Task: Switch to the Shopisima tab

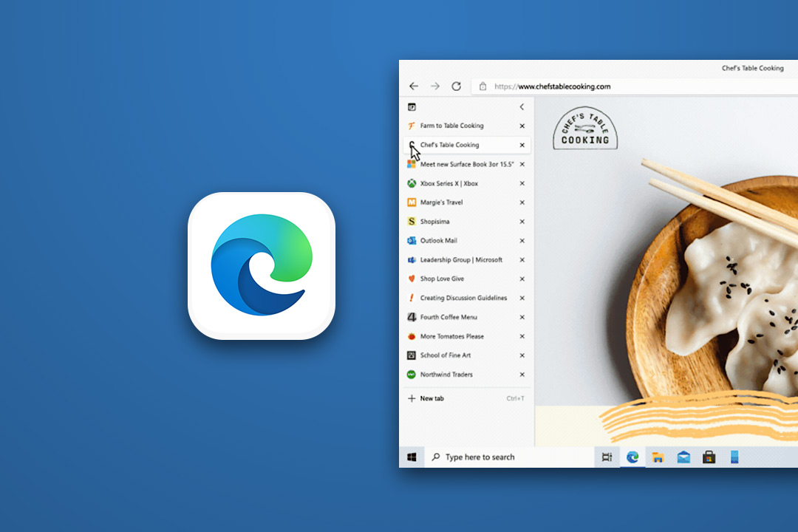Action: coord(460,222)
